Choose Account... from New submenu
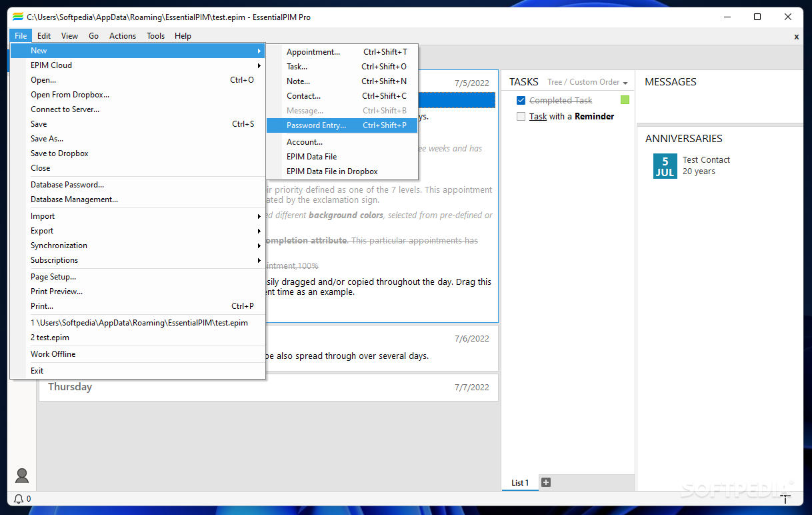 342,142
